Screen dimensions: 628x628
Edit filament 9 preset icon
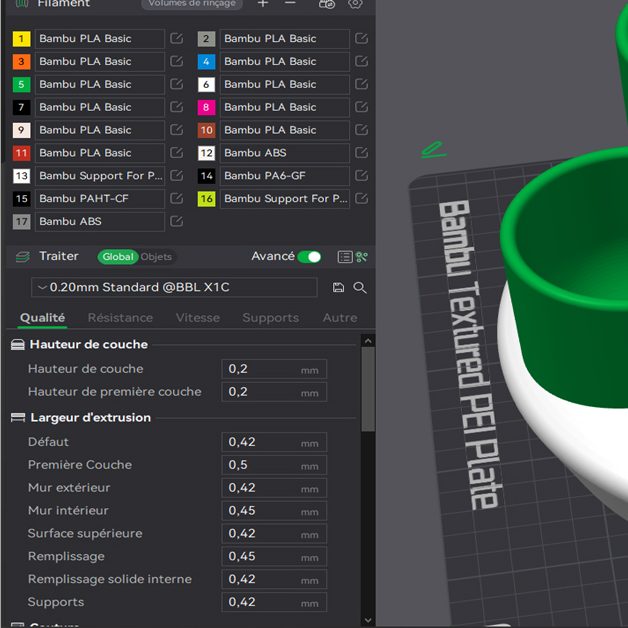pyautogui.click(x=176, y=130)
